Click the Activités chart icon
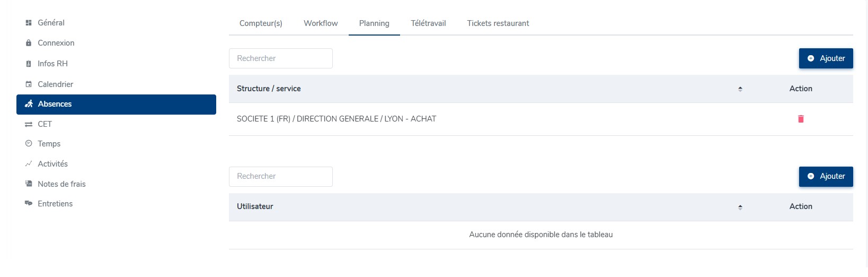Viewport: 868px width, 277px height. (29, 164)
